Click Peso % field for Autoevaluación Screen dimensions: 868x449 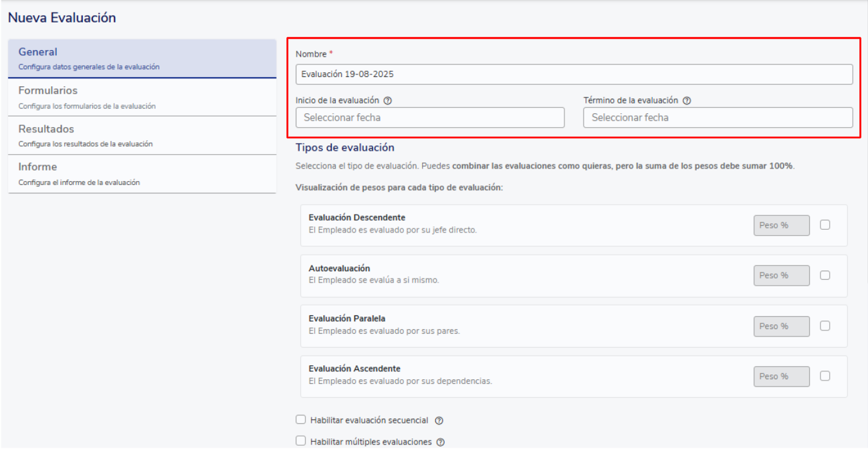pos(781,275)
